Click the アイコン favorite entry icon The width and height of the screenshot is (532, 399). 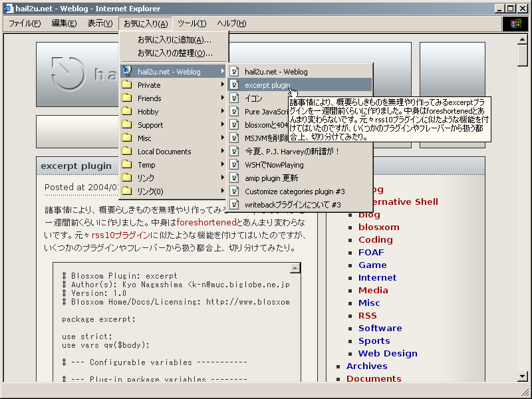click(236, 98)
